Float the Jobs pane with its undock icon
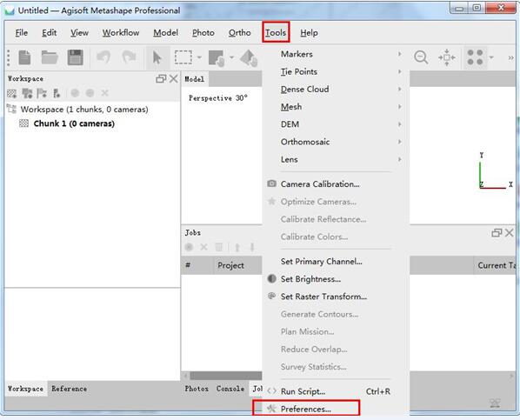 (497, 233)
